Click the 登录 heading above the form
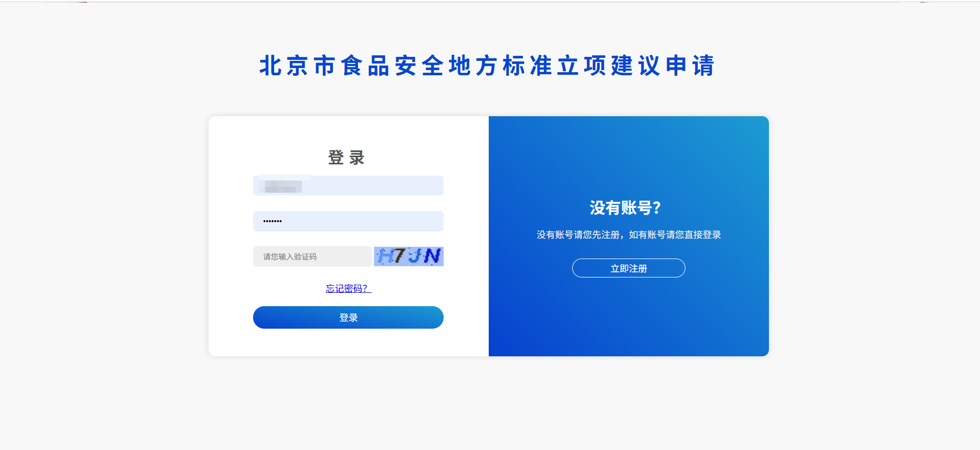Screen dimensions: 980x450 point(346,157)
